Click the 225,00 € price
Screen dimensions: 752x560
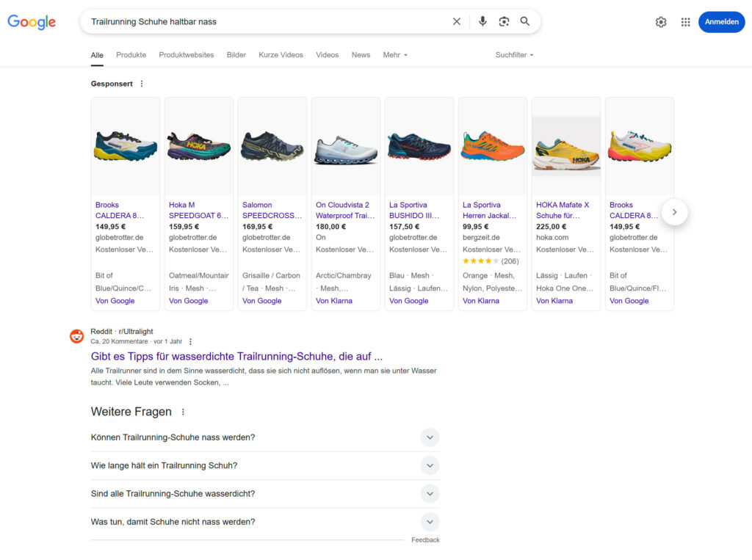coord(551,226)
